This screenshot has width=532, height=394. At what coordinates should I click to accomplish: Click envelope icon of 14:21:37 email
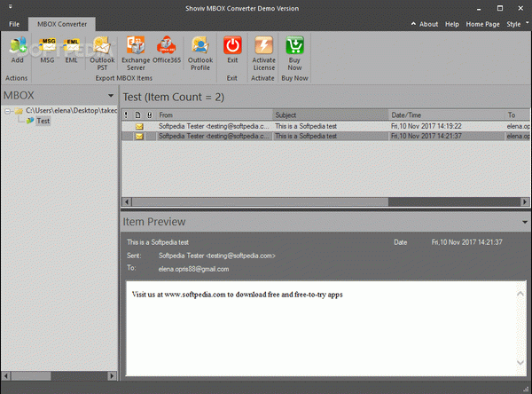[x=139, y=136]
